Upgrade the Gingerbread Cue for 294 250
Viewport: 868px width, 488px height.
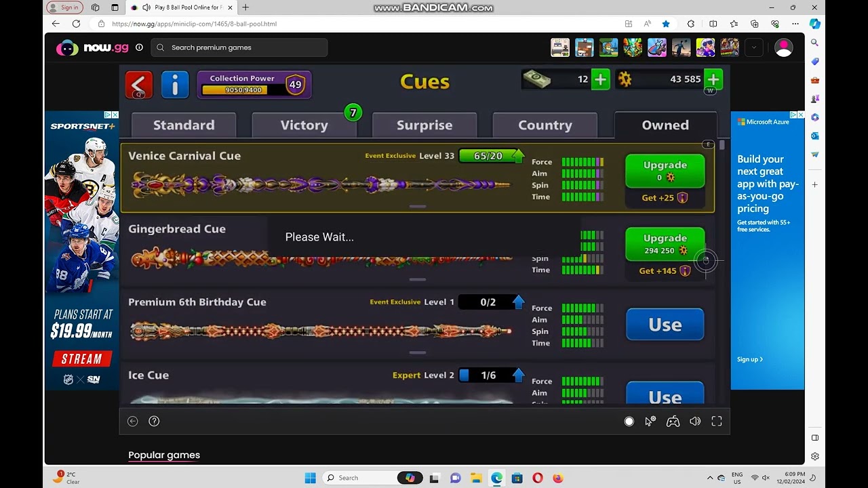pos(665,244)
